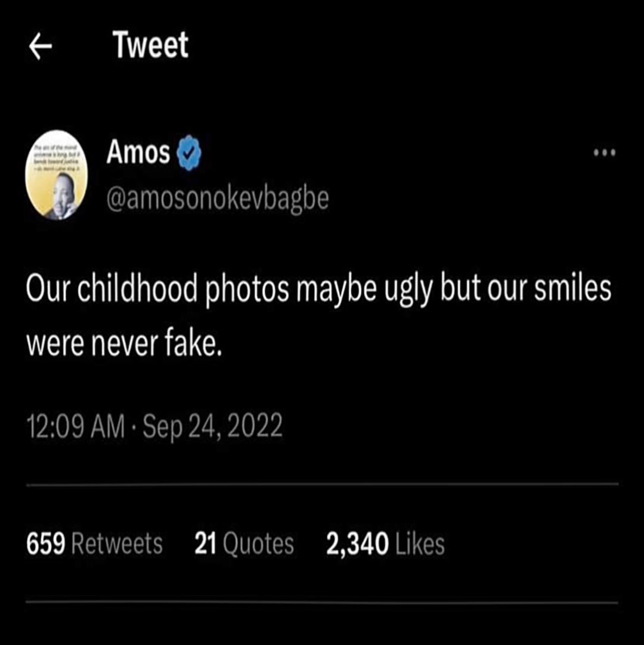Open Amos's profile picture
Viewport: 644px width, 645px height.
tap(57, 175)
